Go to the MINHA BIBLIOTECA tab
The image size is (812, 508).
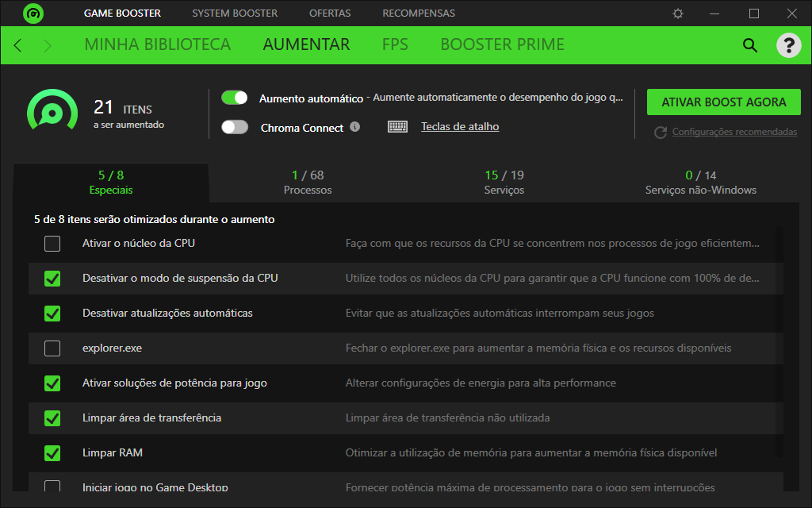[158, 44]
